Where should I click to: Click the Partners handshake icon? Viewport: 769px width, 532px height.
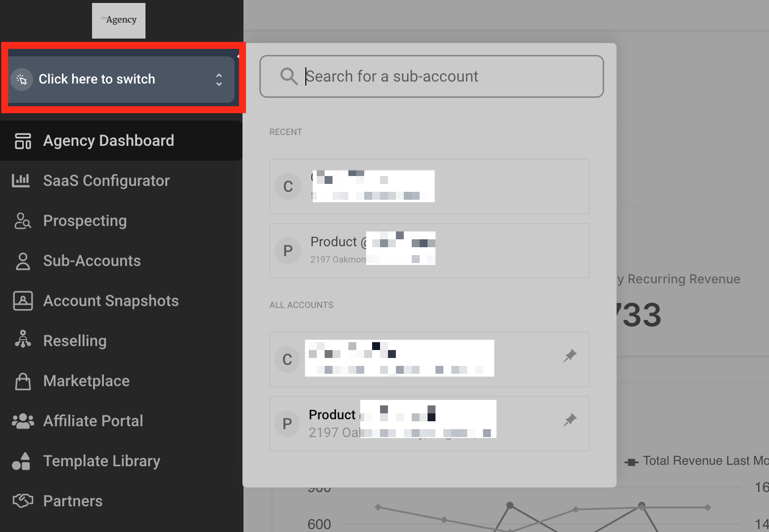tap(23, 501)
